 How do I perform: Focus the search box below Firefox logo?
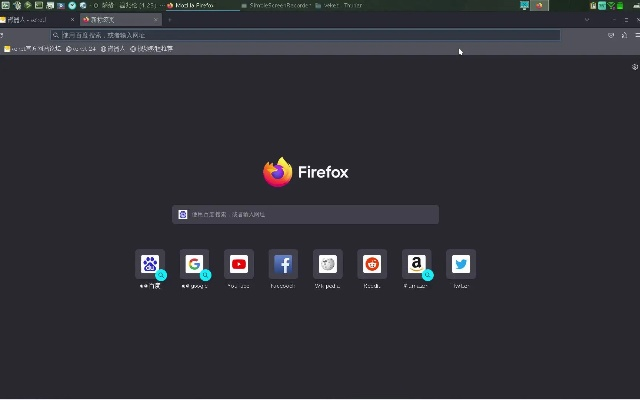pyautogui.click(x=305, y=214)
